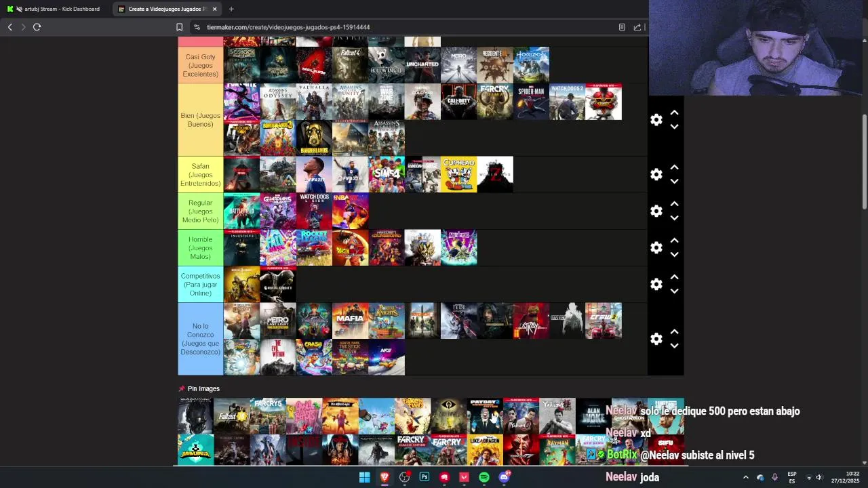Select the Mafia cover
868x488 pixels.
pos(350,321)
